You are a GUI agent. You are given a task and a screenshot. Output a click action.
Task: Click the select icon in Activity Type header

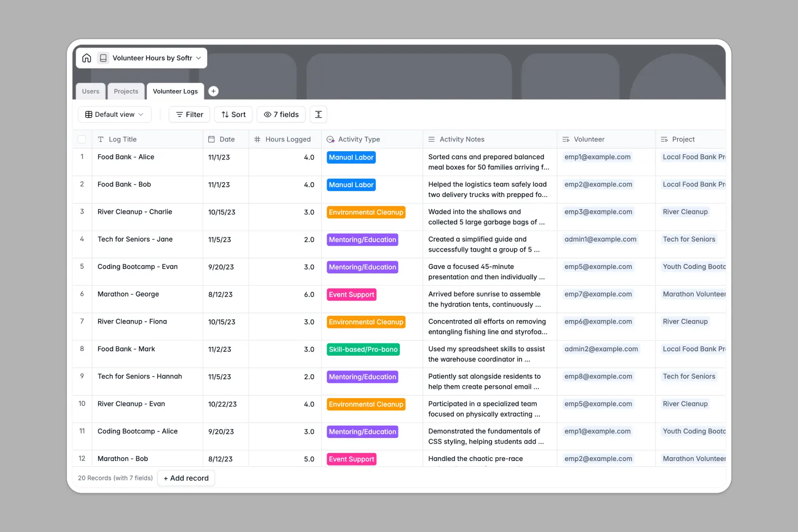pyautogui.click(x=330, y=139)
